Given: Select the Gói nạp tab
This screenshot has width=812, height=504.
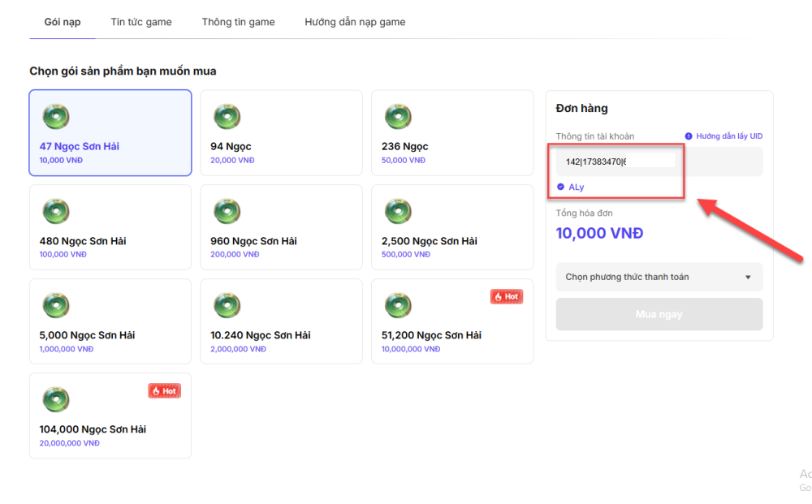Looking at the screenshot, I should coord(63,22).
